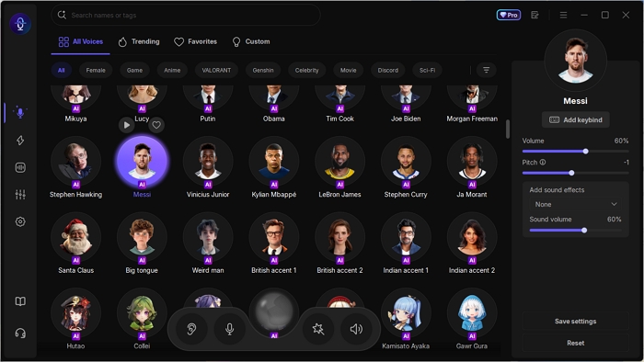Open the voice changer microphone sidebar tab

click(19, 112)
